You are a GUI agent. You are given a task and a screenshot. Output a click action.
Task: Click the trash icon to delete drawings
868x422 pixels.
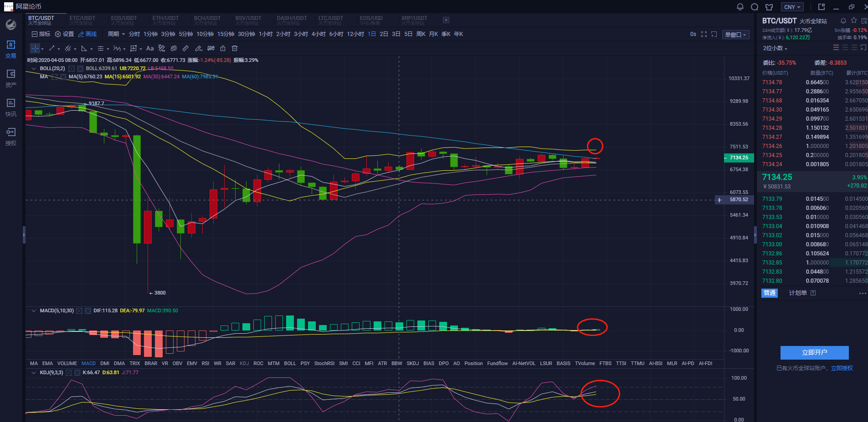pos(235,48)
